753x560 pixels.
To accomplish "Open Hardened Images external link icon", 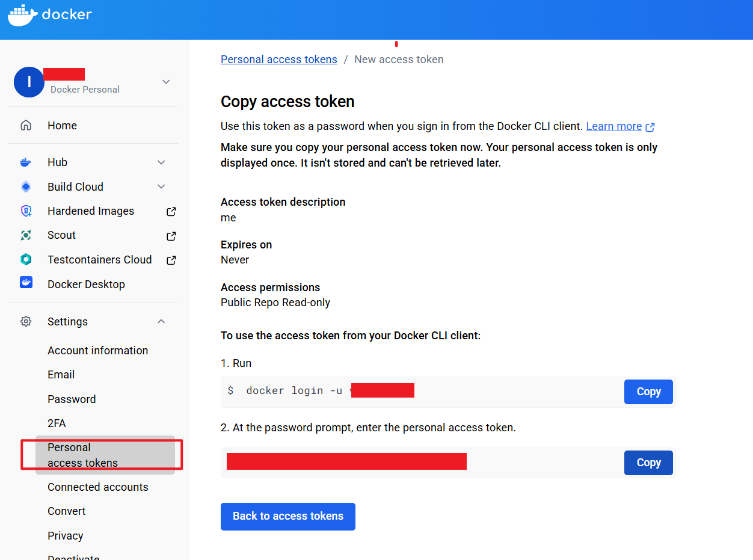I will click(x=171, y=212).
